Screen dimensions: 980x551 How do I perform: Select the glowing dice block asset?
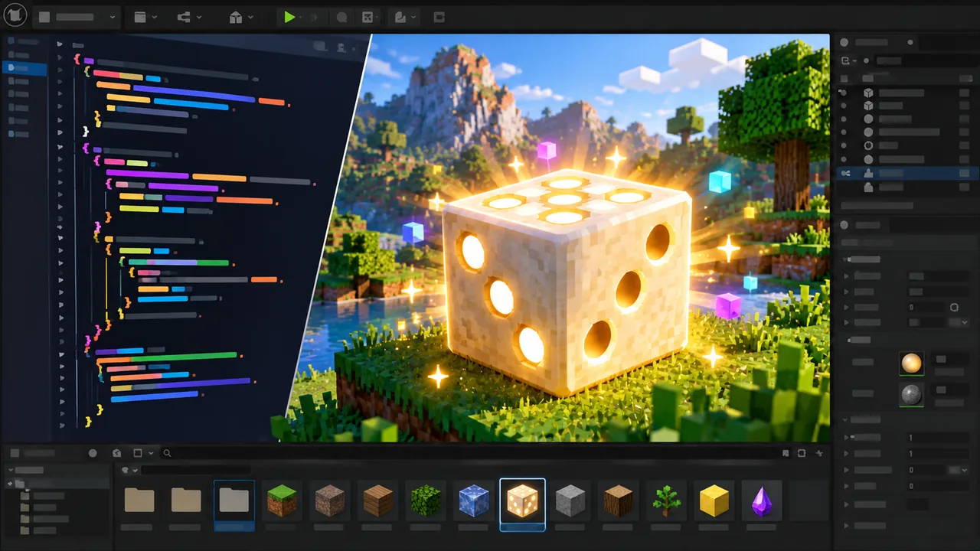(522, 504)
